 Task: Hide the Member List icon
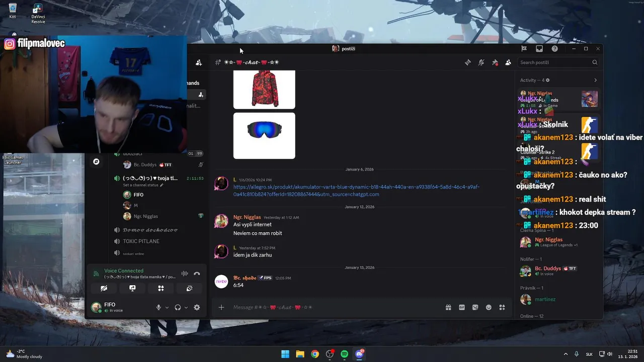pyautogui.click(x=508, y=62)
